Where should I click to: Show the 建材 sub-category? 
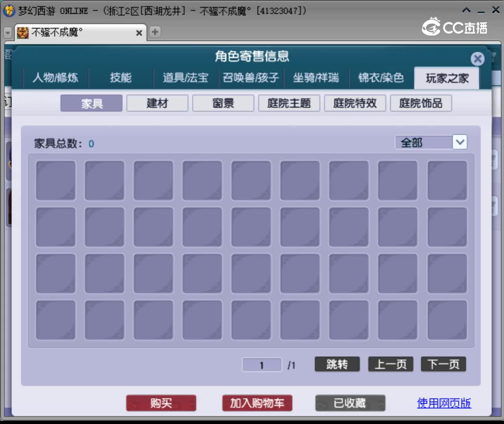pyautogui.click(x=157, y=103)
